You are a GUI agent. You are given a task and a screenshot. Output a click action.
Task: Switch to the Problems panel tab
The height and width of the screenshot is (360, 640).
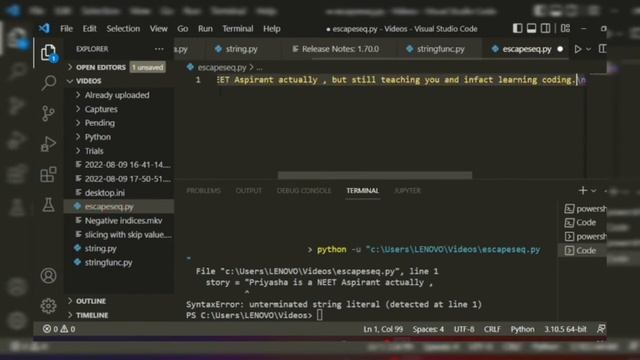203,191
